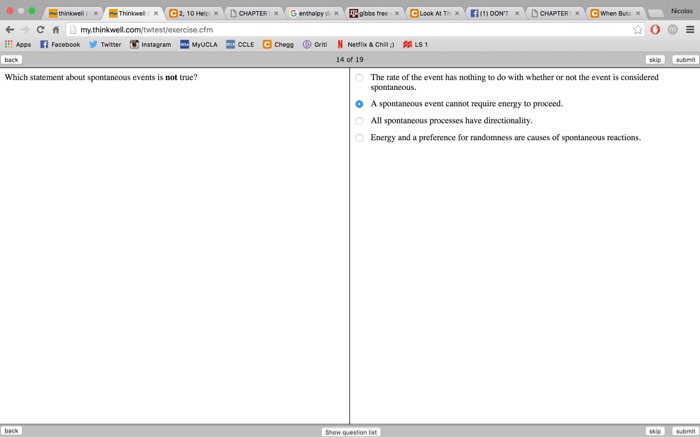Go back with the browser back arrow
700x438 pixels.
(10, 29)
